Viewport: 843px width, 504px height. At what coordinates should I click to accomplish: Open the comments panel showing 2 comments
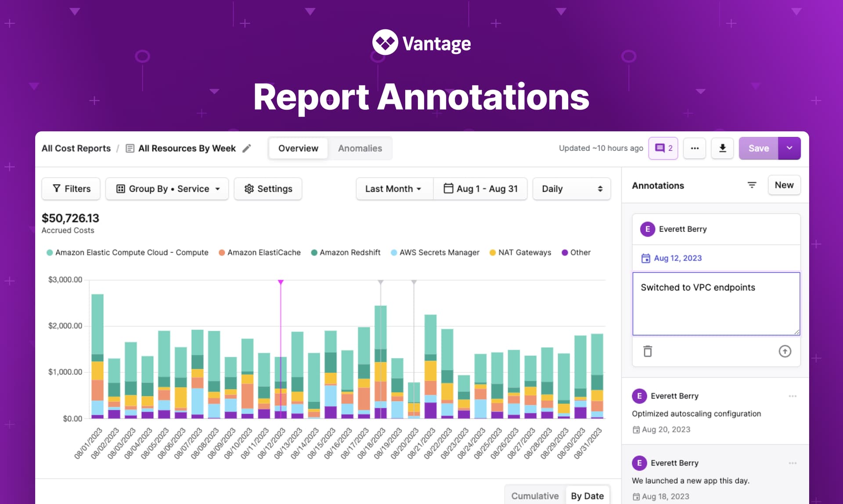point(663,148)
